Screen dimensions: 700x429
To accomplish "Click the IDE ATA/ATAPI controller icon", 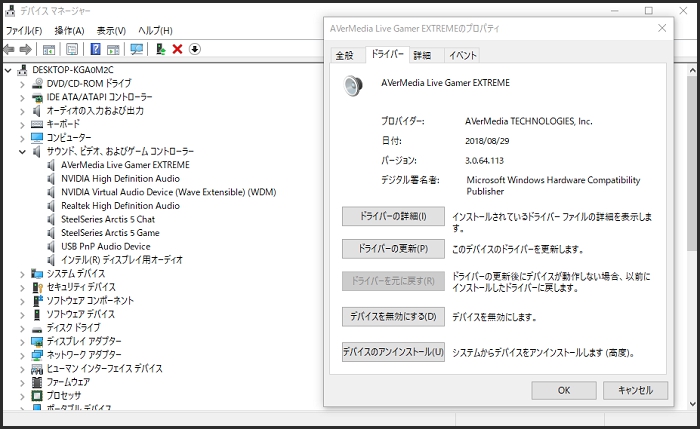I will click(37, 97).
